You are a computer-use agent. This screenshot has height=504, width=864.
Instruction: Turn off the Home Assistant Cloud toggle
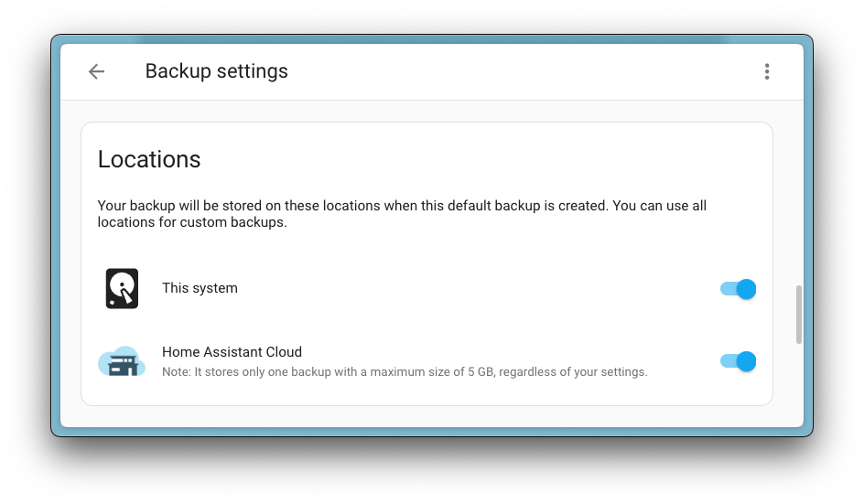coord(739,361)
